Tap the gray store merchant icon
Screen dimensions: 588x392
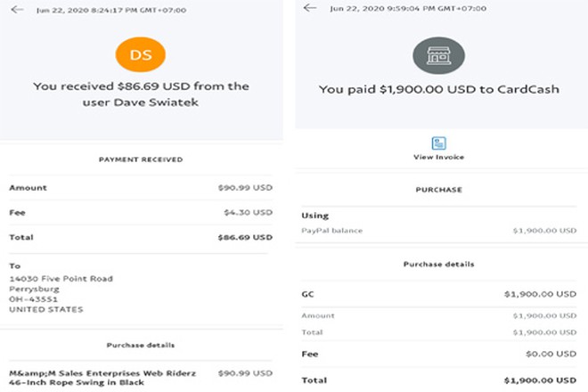coord(437,54)
